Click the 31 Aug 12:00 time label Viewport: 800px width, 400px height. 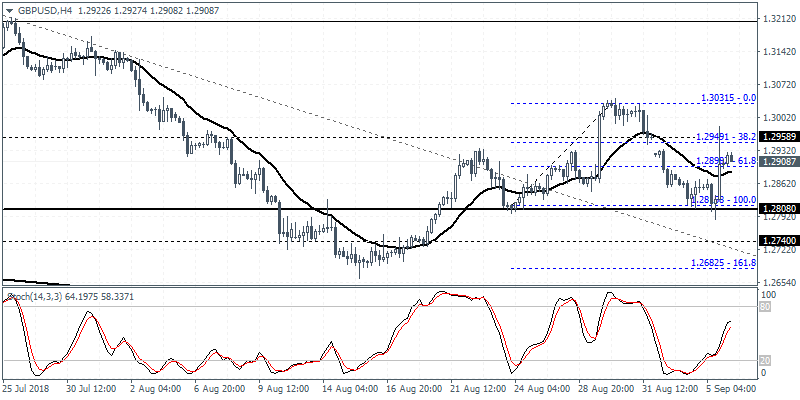click(x=670, y=389)
